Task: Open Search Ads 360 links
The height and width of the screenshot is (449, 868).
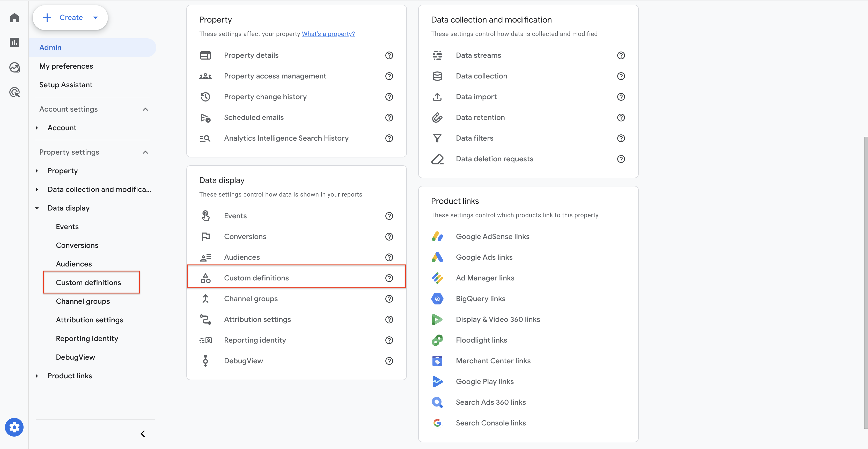Action: (491, 402)
